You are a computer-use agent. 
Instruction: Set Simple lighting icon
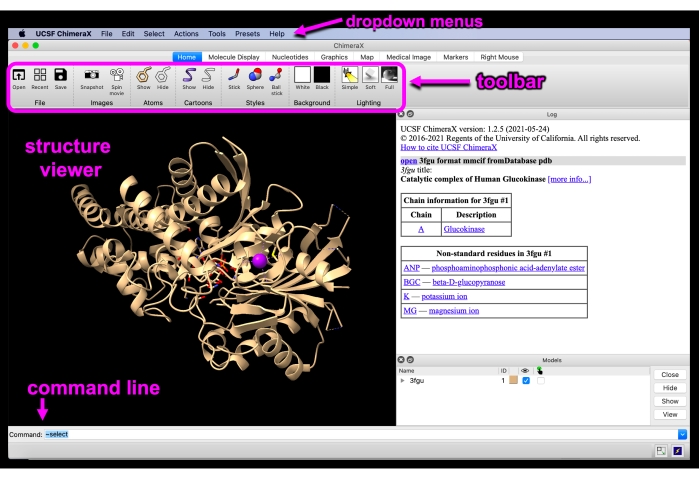click(x=350, y=75)
